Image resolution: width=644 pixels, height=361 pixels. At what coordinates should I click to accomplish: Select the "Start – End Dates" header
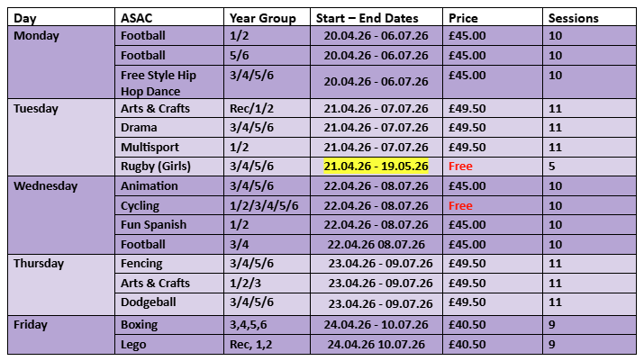coord(366,18)
